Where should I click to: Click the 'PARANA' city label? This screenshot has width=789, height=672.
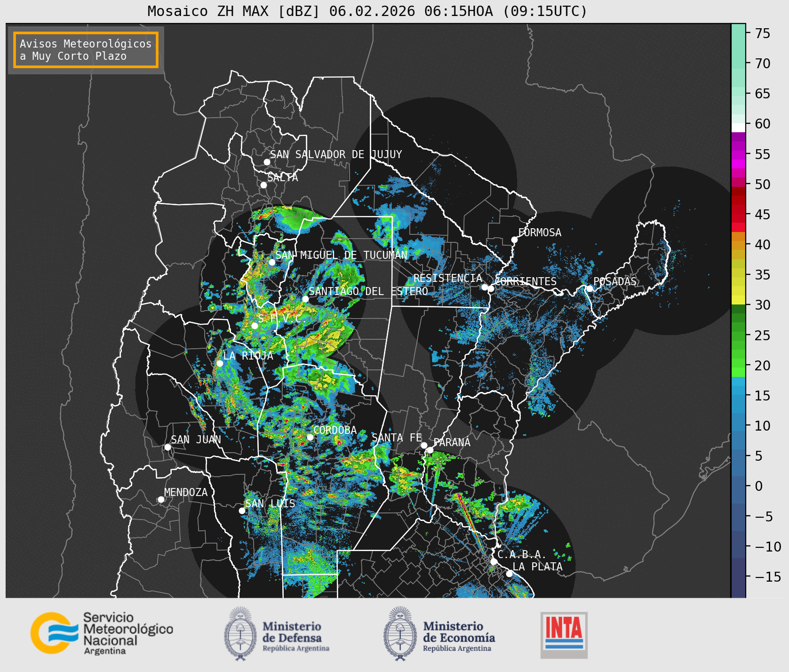[452, 442]
